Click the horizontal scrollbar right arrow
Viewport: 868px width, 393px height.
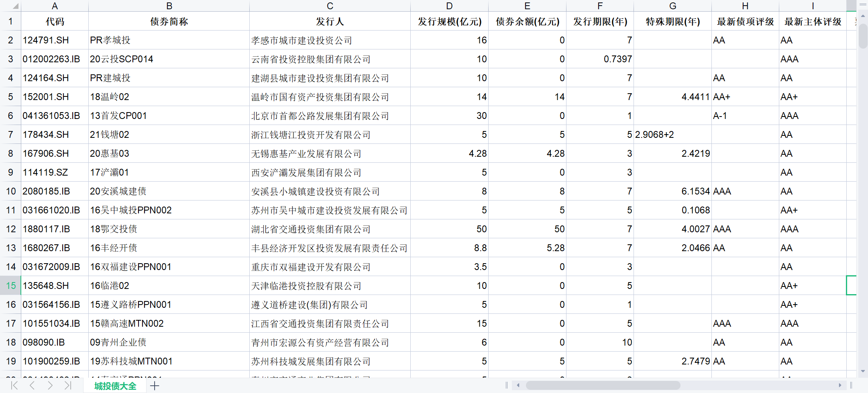click(840, 385)
